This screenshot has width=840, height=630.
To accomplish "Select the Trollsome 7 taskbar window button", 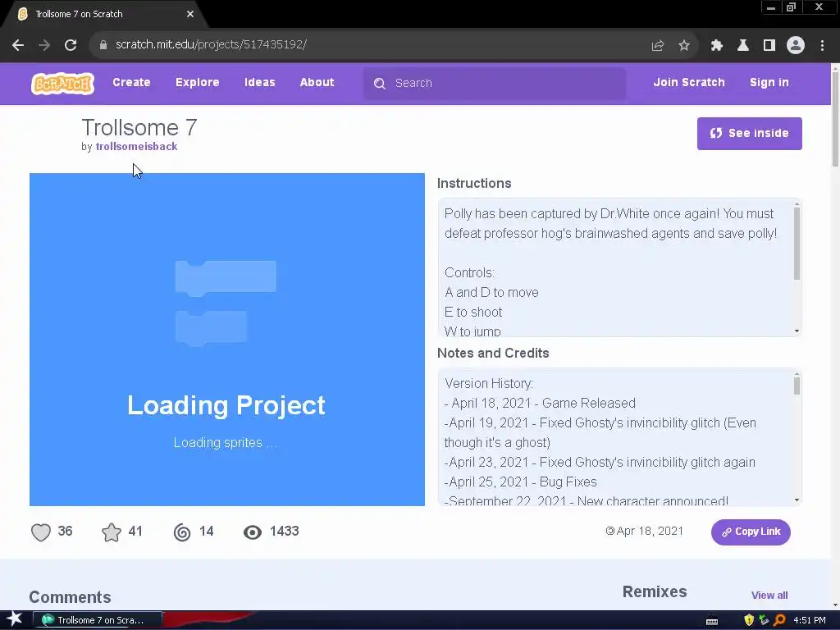I will (98, 620).
